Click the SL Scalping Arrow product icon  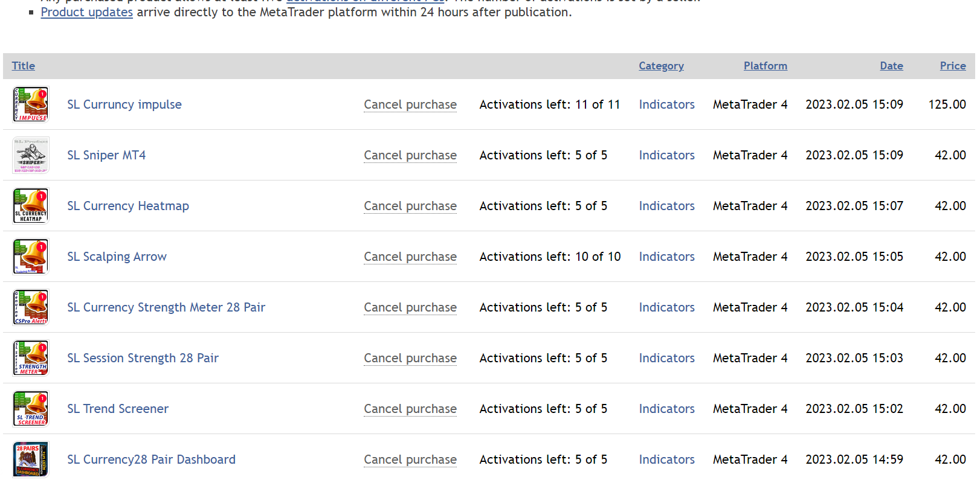[31, 257]
